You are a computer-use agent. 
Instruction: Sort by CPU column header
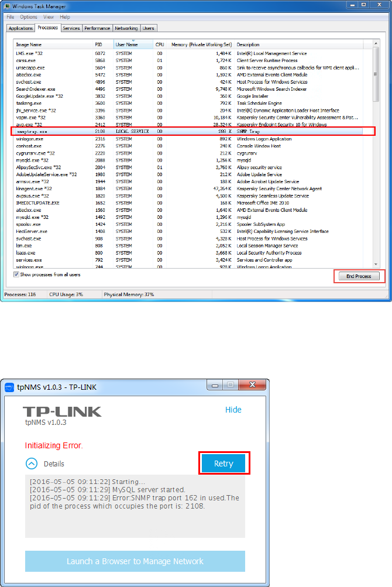coord(160,44)
